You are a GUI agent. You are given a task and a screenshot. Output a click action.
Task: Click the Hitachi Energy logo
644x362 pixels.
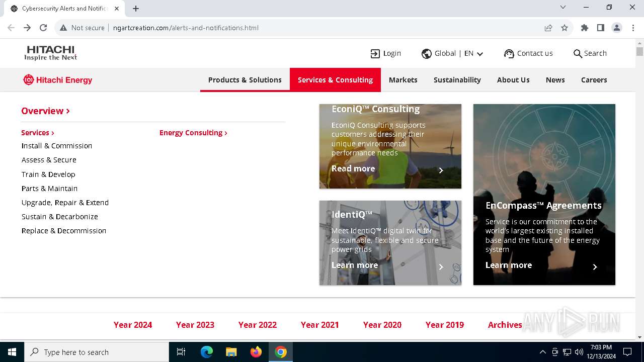click(58, 80)
